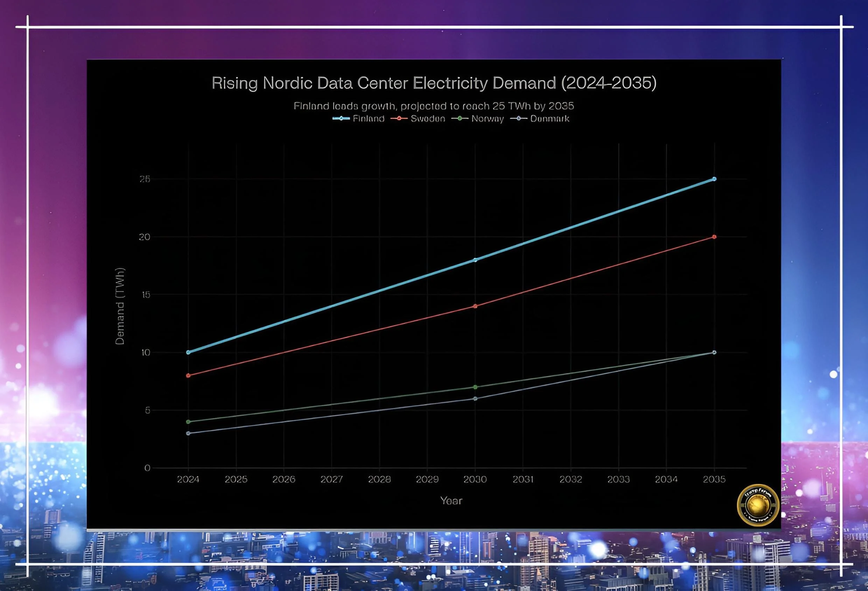Click Sweden's 2035 data marker
Image resolution: width=868 pixels, height=591 pixels.
(x=714, y=237)
